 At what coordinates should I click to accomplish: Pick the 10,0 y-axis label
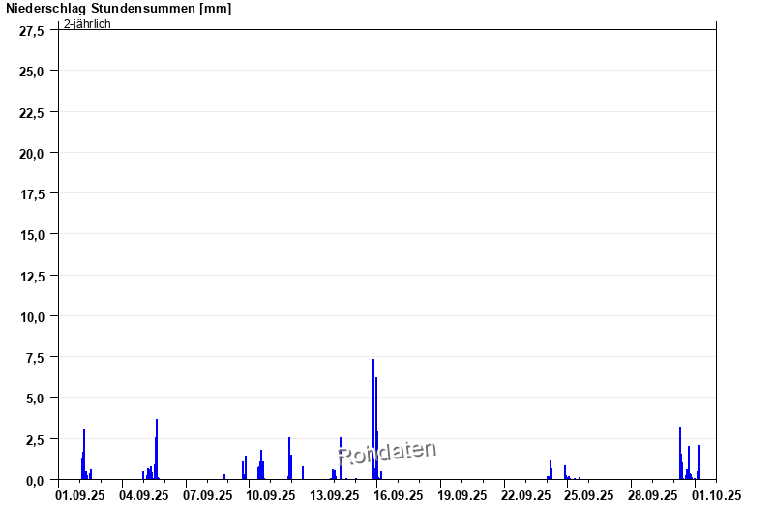click(32, 316)
